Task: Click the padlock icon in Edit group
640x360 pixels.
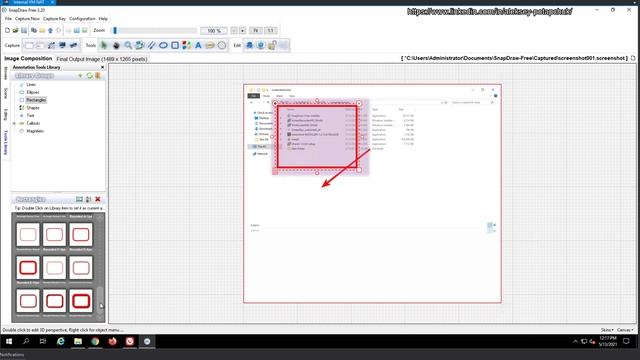Action: coord(272,45)
